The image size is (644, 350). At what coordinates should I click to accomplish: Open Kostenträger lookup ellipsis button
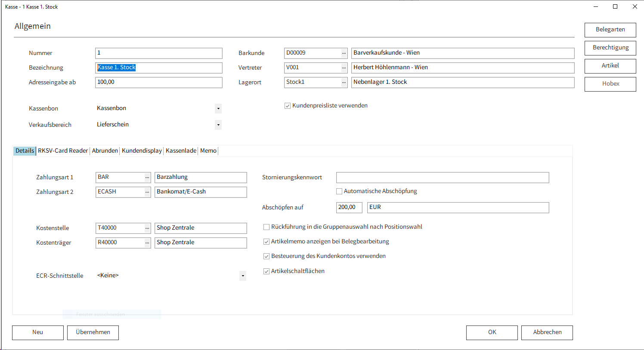pos(147,243)
